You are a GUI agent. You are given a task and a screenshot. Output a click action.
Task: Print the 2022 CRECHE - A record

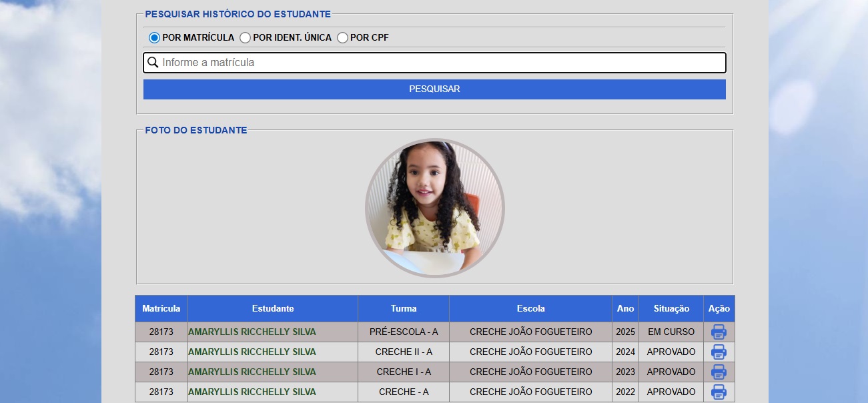[719, 392]
